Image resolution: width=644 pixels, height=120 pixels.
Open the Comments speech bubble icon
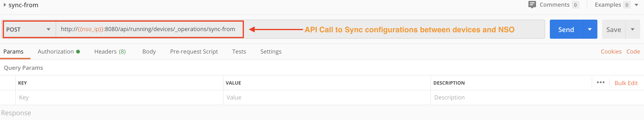[532, 5]
